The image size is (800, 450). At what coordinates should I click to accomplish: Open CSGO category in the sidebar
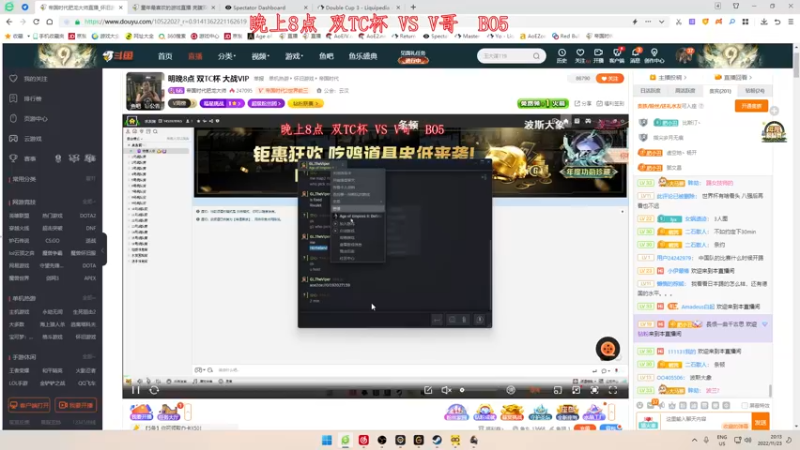[x=52, y=240]
